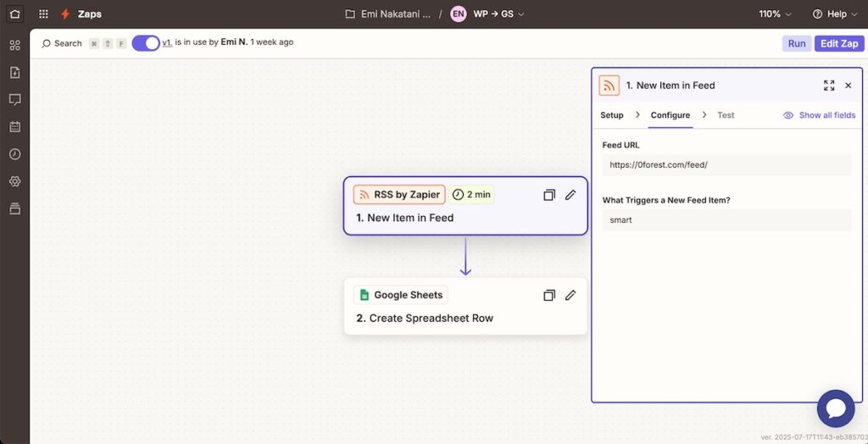Select the 1. New Item in Feed step title
868x444 pixels.
404,218
